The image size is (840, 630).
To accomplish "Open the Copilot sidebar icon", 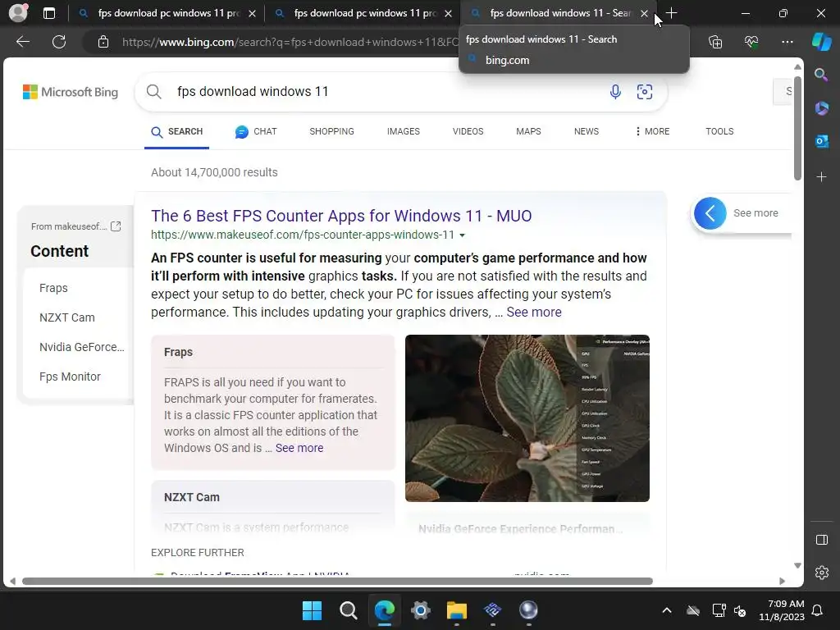I will (821, 42).
